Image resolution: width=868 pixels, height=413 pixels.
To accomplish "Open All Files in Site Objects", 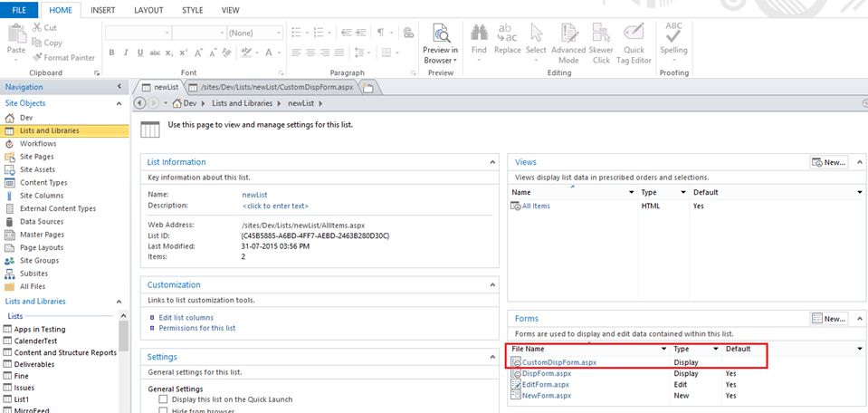I will pos(33,287).
